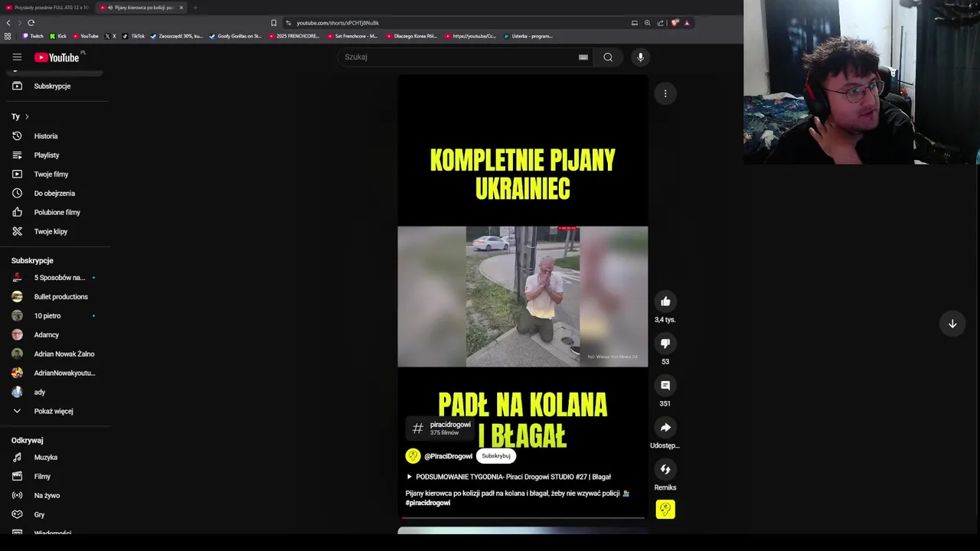Open the YouTube hamburger guide menu

click(17, 57)
